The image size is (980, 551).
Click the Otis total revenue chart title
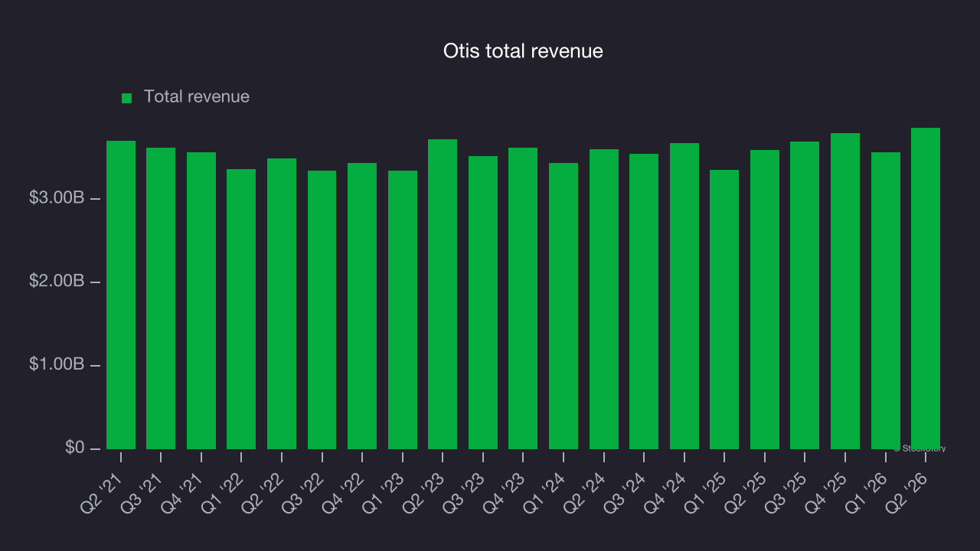[523, 51]
